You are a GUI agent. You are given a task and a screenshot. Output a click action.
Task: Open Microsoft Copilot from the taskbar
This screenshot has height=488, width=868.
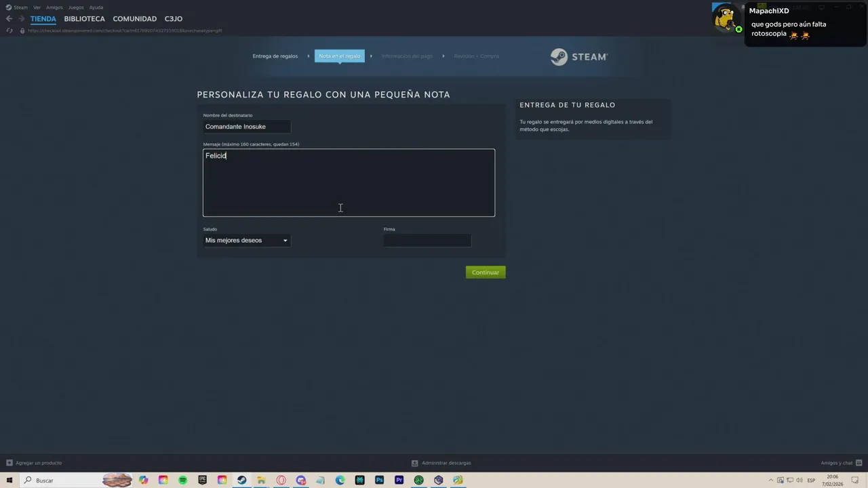pos(144,481)
